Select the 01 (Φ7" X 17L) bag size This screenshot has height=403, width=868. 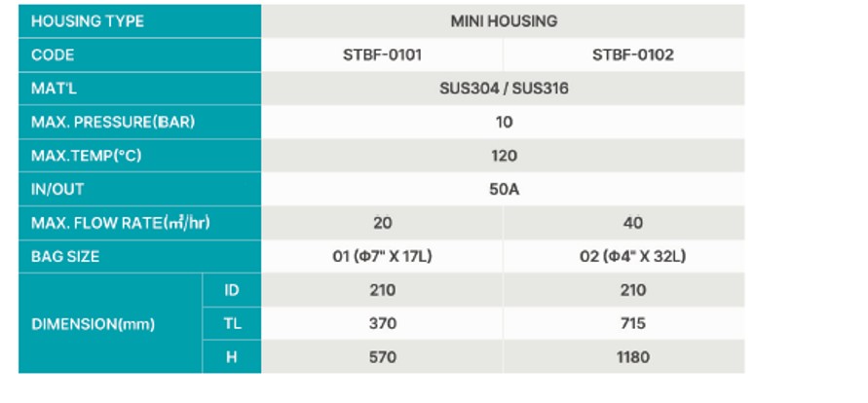tap(383, 257)
